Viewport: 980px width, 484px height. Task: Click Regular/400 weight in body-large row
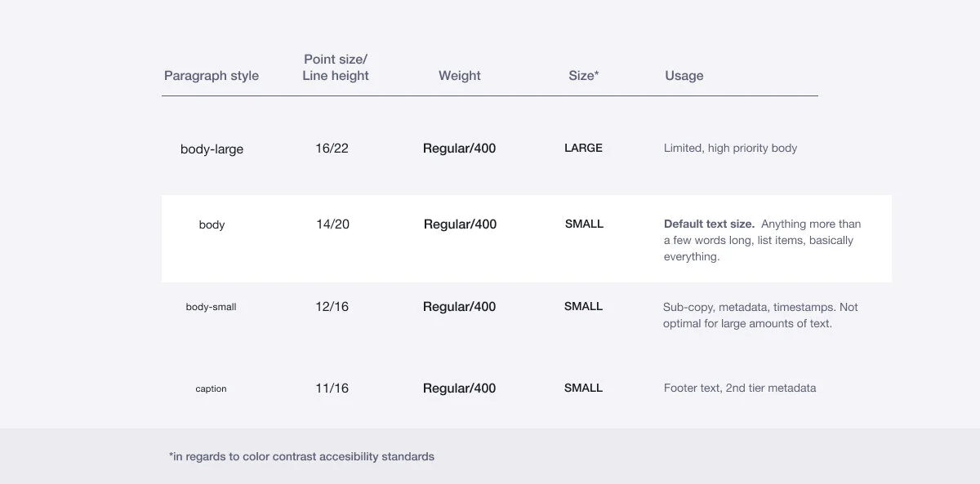click(459, 149)
